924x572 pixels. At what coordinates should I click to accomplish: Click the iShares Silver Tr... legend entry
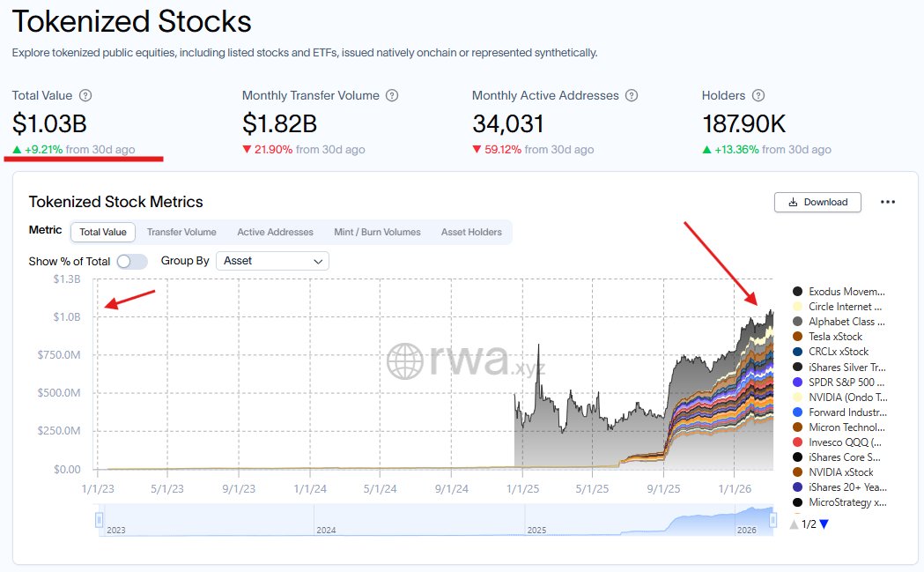(839, 367)
